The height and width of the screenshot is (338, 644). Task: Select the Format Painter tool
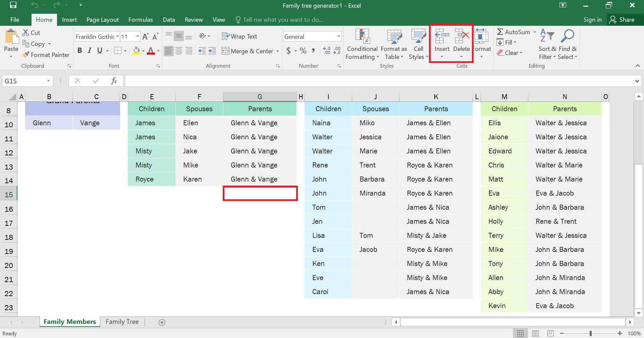[x=46, y=55]
